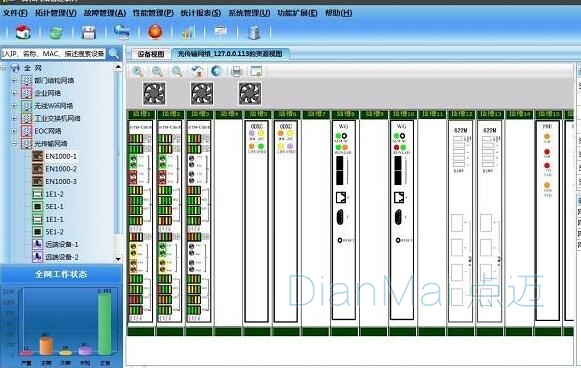Select EN1000-2 in the device tree

click(x=61, y=169)
